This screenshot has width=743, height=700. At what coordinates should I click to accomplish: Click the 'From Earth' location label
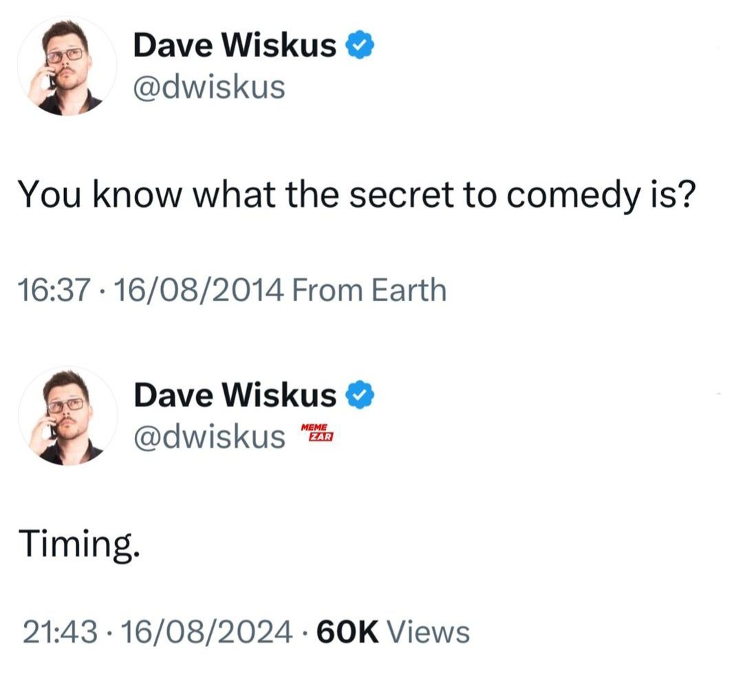tap(369, 290)
